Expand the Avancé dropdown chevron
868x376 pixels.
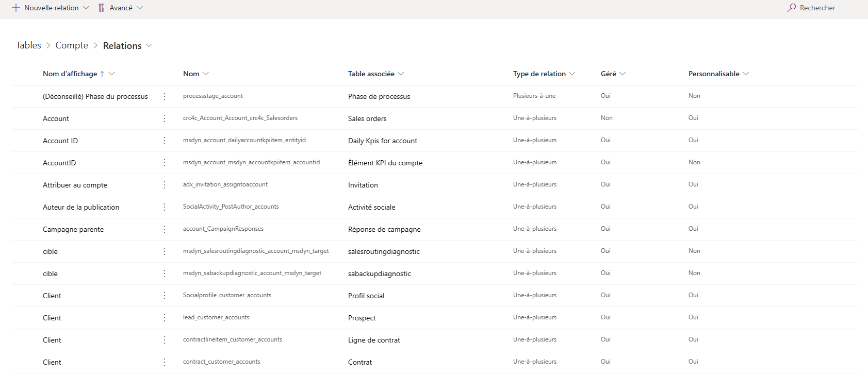(x=140, y=8)
